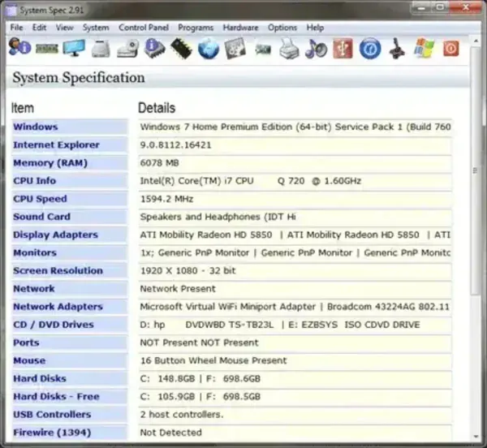This screenshot has height=448, width=487.
Task: Click the monitor display icon
Action: tap(74, 48)
